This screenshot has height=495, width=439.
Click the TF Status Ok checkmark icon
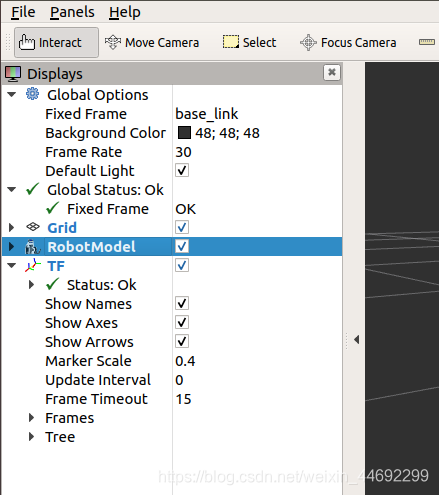(x=53, y=284)
